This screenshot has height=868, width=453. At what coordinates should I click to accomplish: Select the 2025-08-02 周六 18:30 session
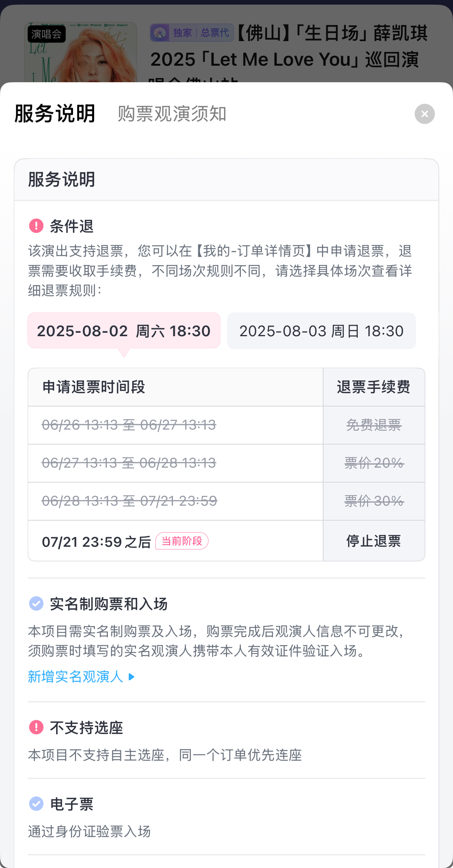[x=124, y=331]
